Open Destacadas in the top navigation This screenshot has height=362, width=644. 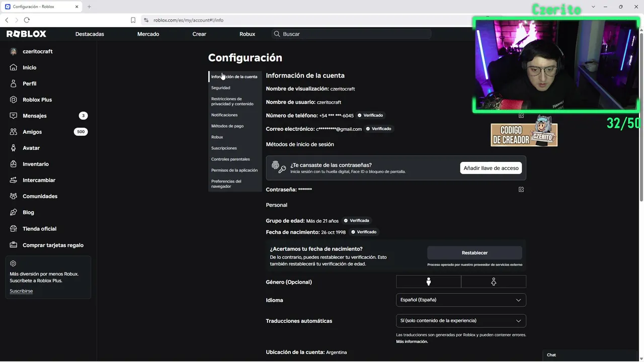90,34
